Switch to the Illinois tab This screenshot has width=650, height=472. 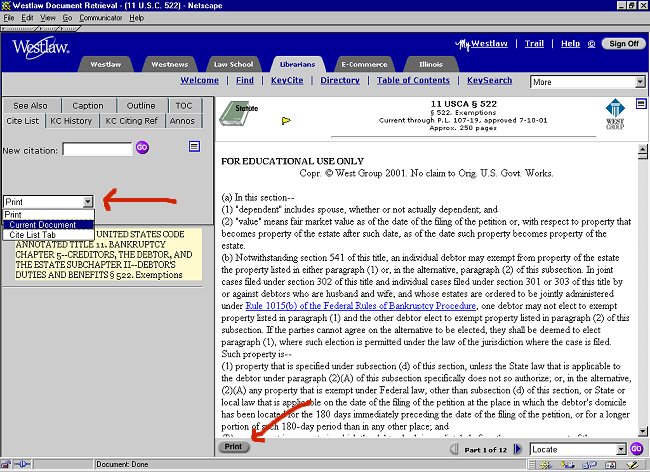point(431,64)
